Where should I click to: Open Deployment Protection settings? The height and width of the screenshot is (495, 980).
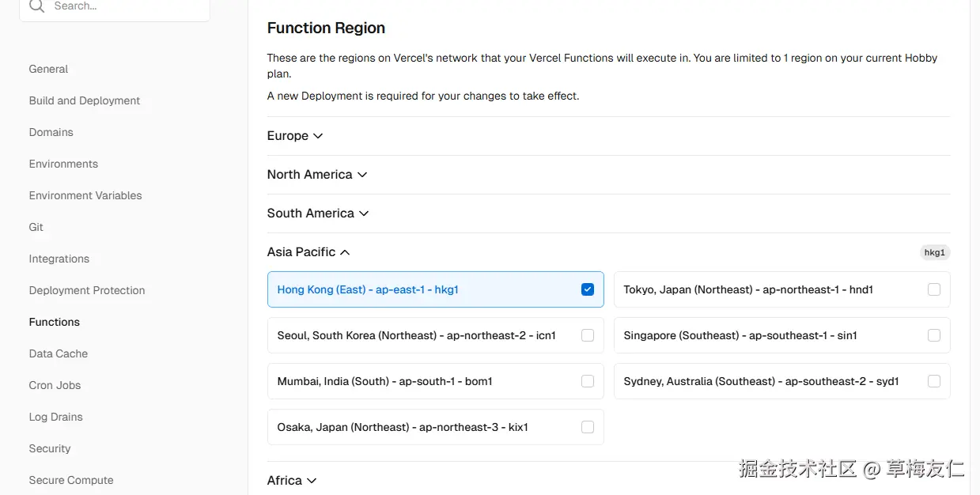click(87, 290)
